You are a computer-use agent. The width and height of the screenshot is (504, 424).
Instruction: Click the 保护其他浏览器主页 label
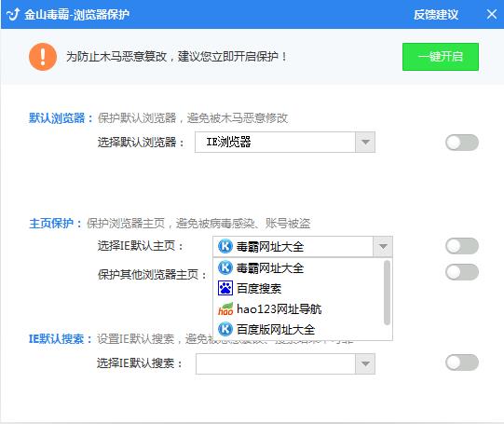(152, 275)
